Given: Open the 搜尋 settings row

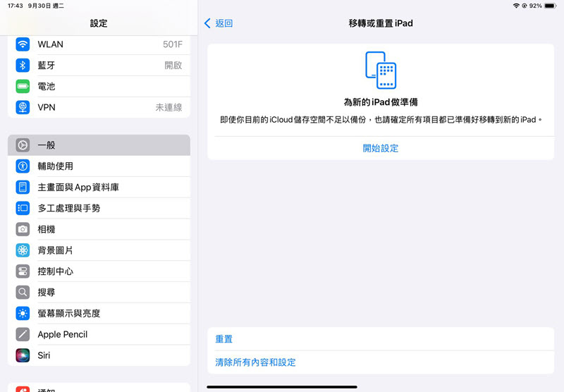Looking at the screenshot, I should click(99, 292).
